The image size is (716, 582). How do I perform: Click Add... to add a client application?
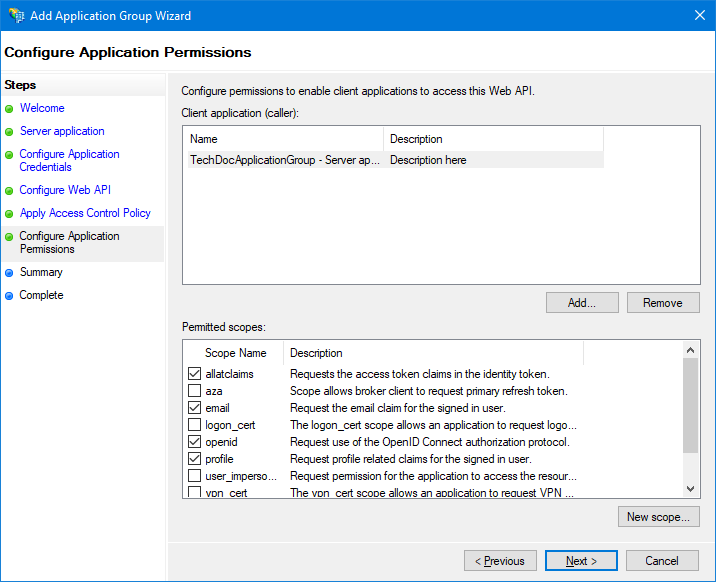pyautogui.click(x=582, y=303)
